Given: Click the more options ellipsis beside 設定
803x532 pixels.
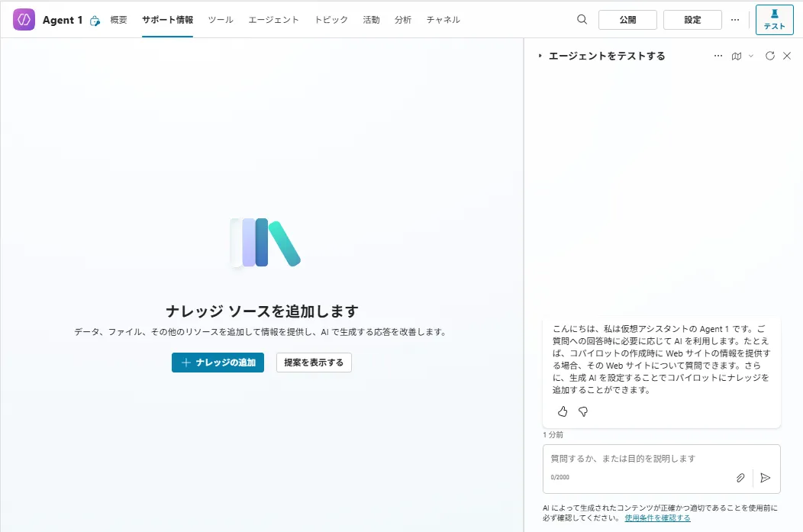Looking at the screenshot, I should tap(734, 19).
